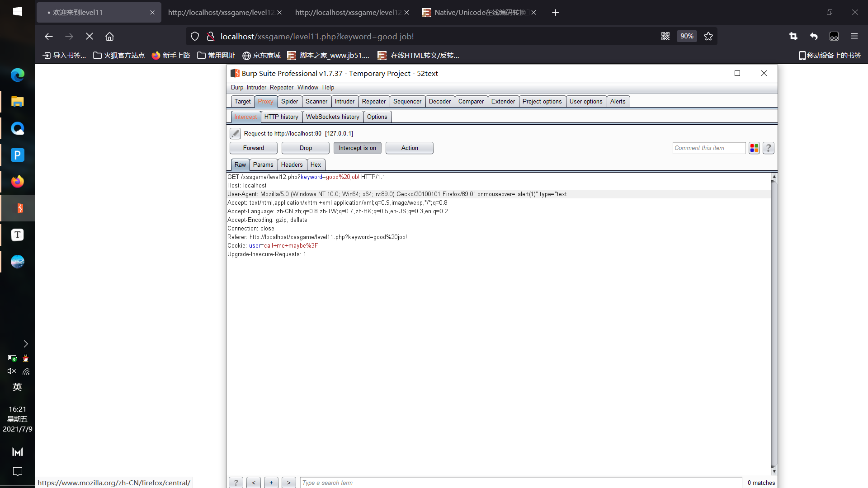The image size is (868, 488).
Task: Open WebSockets history sub-tab
Action: 333,117
